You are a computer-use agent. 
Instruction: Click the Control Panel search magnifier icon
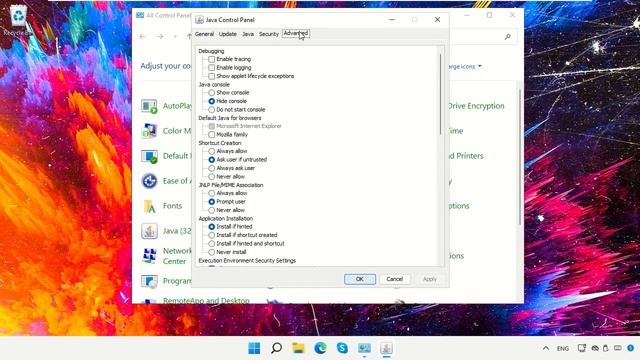coord(508,37)
